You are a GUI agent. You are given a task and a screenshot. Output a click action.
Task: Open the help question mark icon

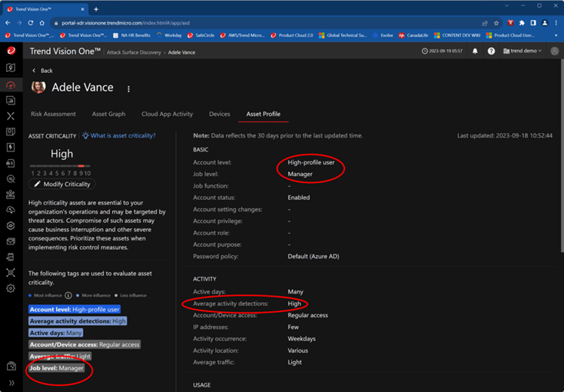pyautogui.click(x=491, y=51)
